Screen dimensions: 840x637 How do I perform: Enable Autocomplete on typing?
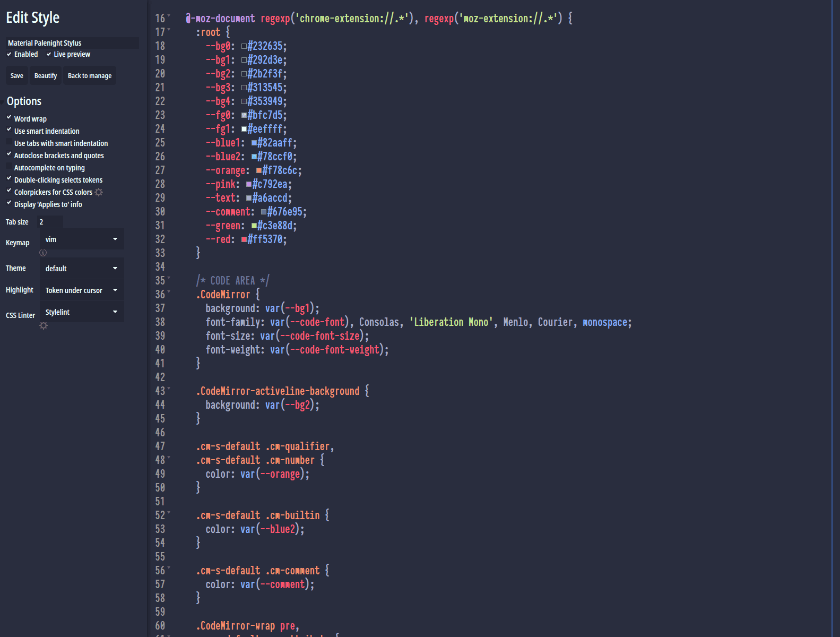(9, 167)
